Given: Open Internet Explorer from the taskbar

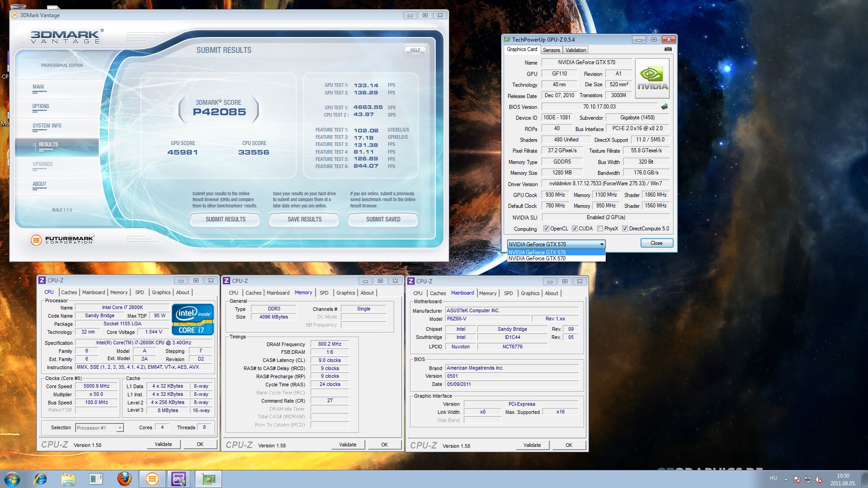Looking at the screenshot, I should (x=41, y=479).
